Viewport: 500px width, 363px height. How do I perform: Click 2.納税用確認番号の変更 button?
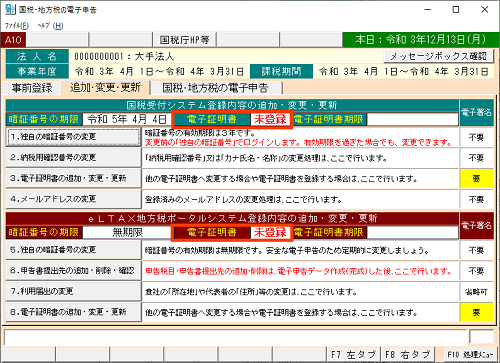click(x=73, y=158)
